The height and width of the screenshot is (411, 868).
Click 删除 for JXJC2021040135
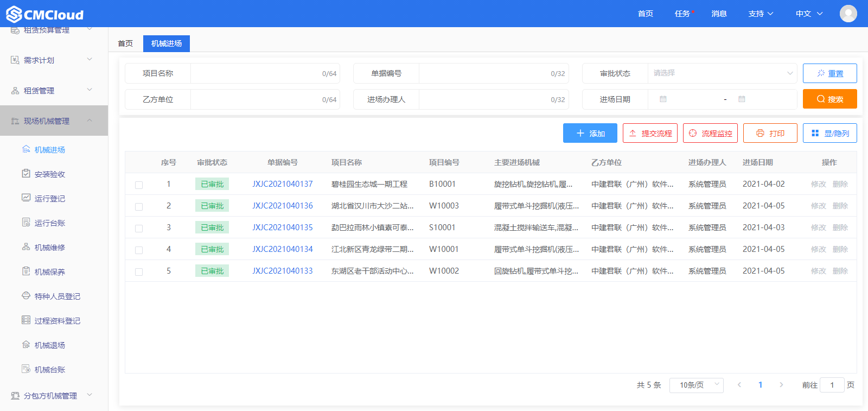[840, 227]
